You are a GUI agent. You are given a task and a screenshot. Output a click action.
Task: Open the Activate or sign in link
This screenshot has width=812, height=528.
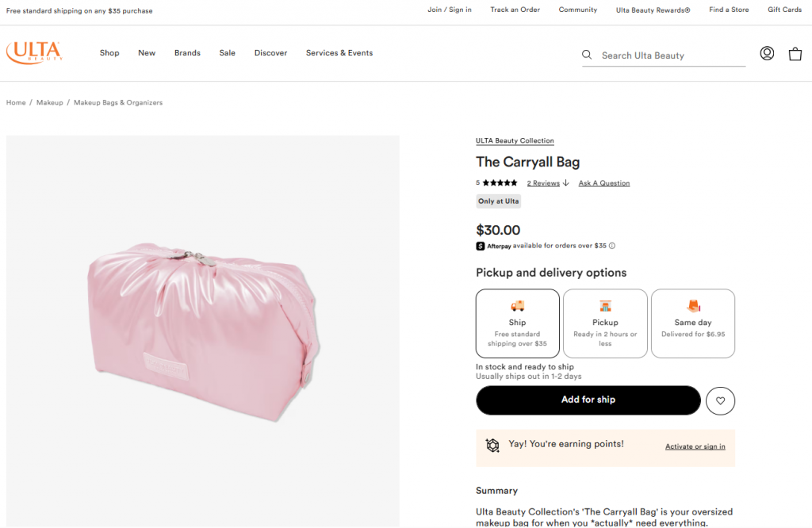695,446
